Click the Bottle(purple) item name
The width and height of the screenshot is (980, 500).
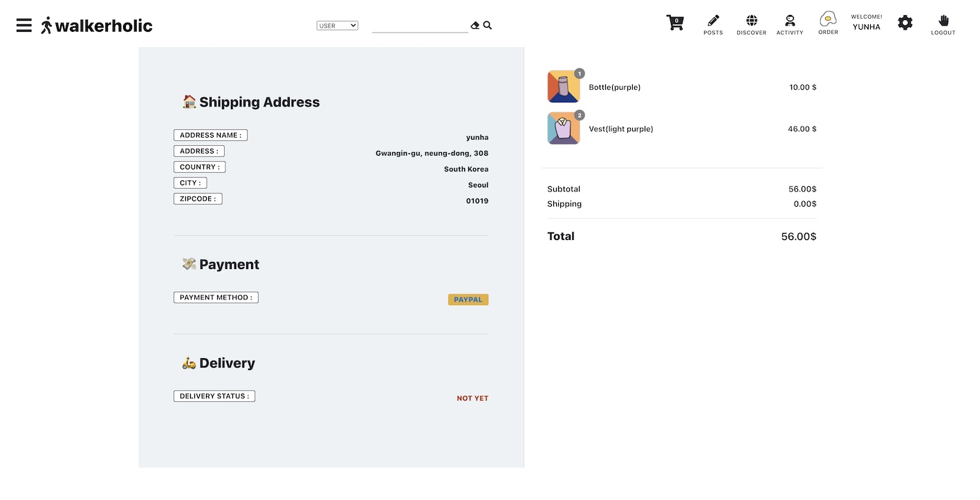point(615,87)
